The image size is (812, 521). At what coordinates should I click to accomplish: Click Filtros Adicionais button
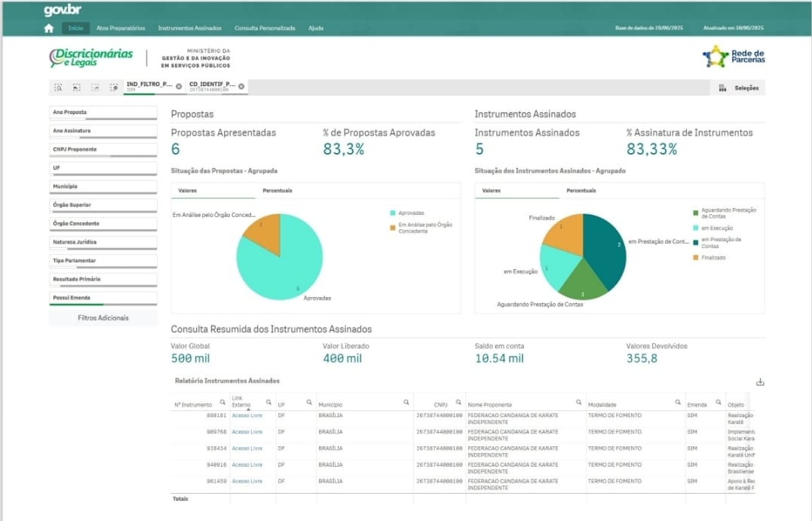click(103, 318)
